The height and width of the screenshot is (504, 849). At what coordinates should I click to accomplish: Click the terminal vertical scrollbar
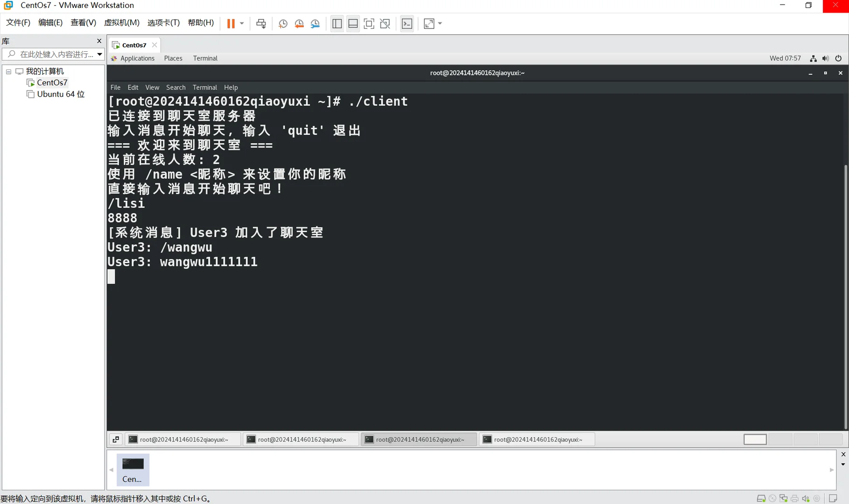pyautogui.click(x=846, y=297)
